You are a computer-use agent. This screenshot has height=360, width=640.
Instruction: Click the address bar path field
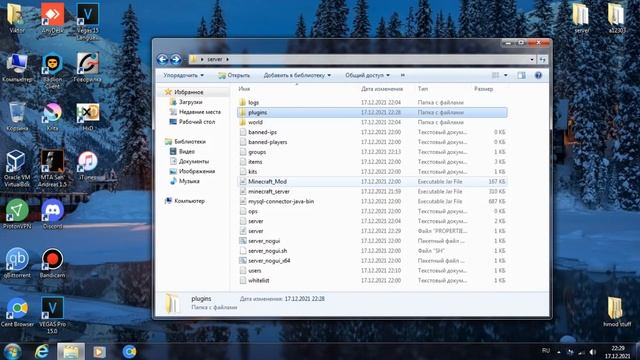pyautogui.click(x=359, y=60)
